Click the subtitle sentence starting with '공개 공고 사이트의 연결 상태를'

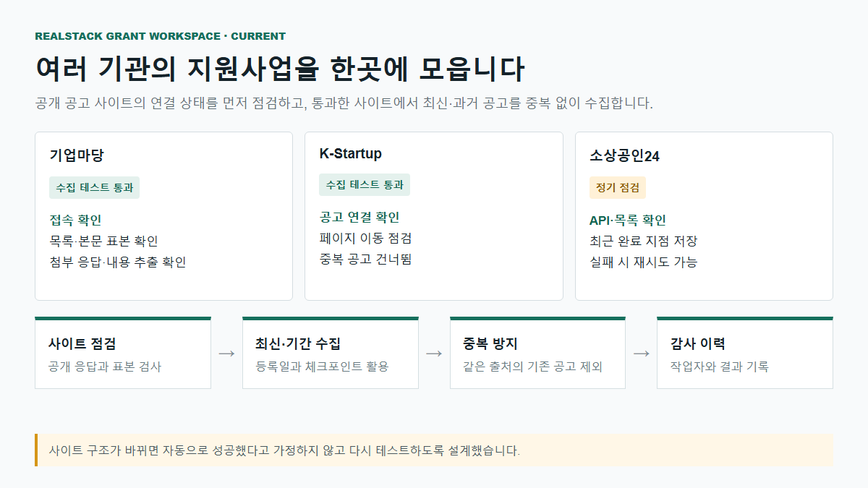pos(344,103)
